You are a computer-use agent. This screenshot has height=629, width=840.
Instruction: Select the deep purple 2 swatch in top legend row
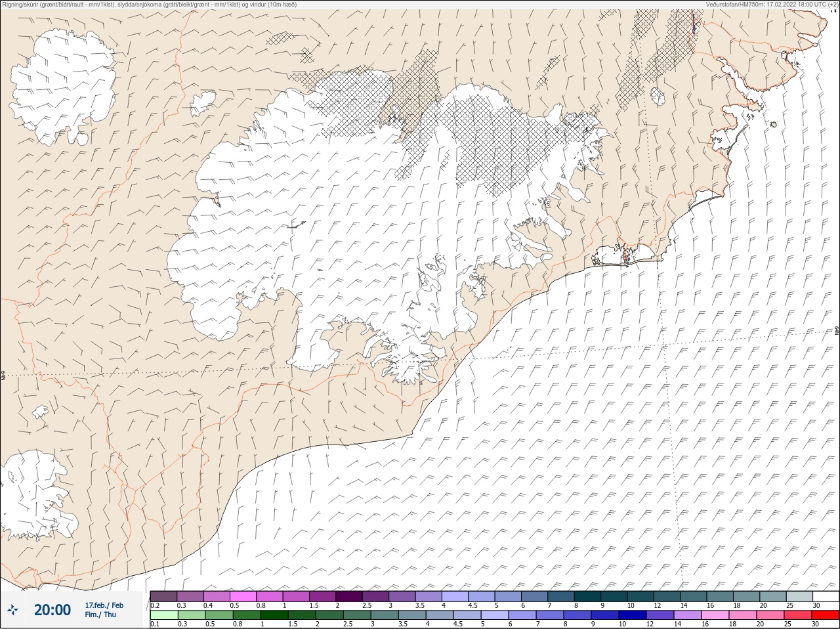point(348,596)
